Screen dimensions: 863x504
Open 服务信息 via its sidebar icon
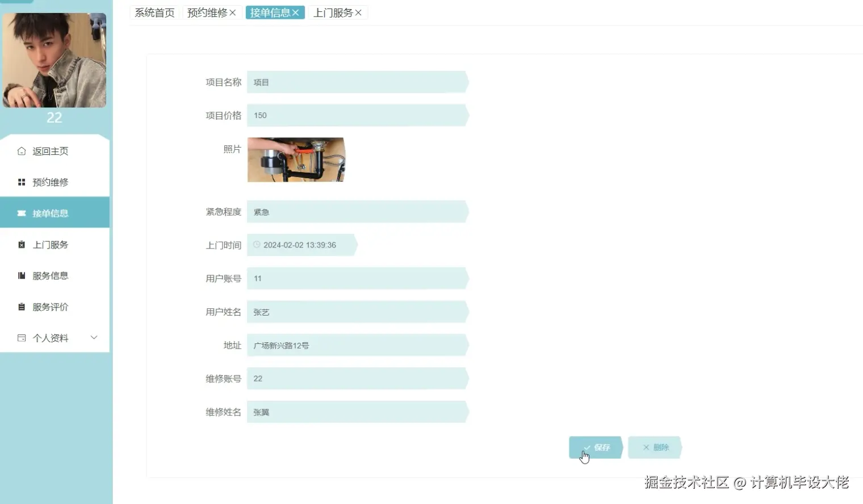click(x=20, y=275)
